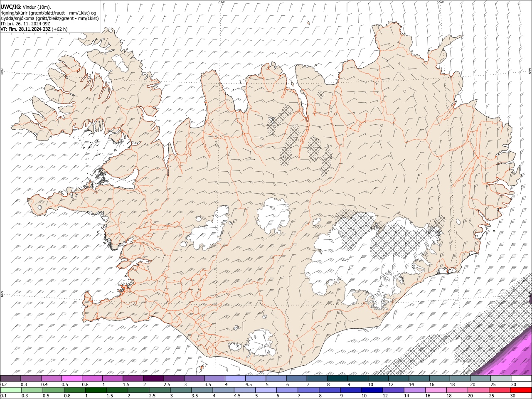
Task: Pick the slate blue 6 swatch in the upper legend row
Action: tap(296, 379)
